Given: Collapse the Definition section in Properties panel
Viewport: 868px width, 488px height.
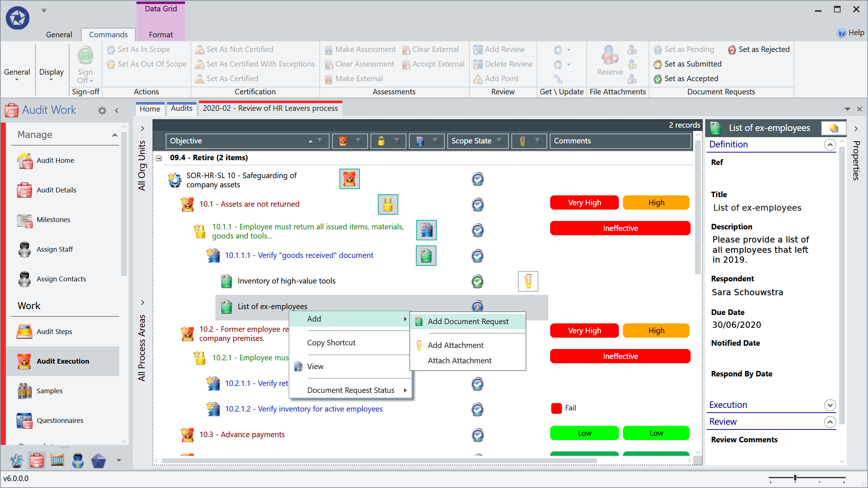Looking at the screenshot, I should (830, 144).
